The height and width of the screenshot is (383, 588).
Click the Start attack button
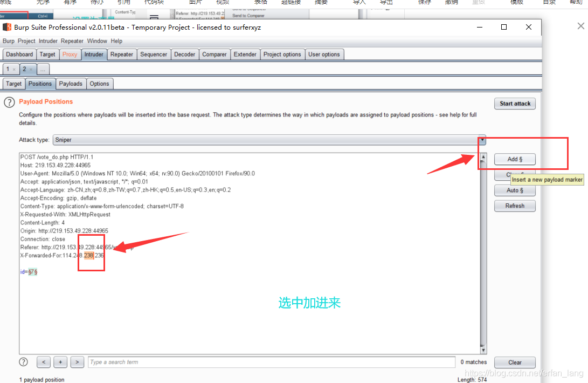(x=515, y=104)
